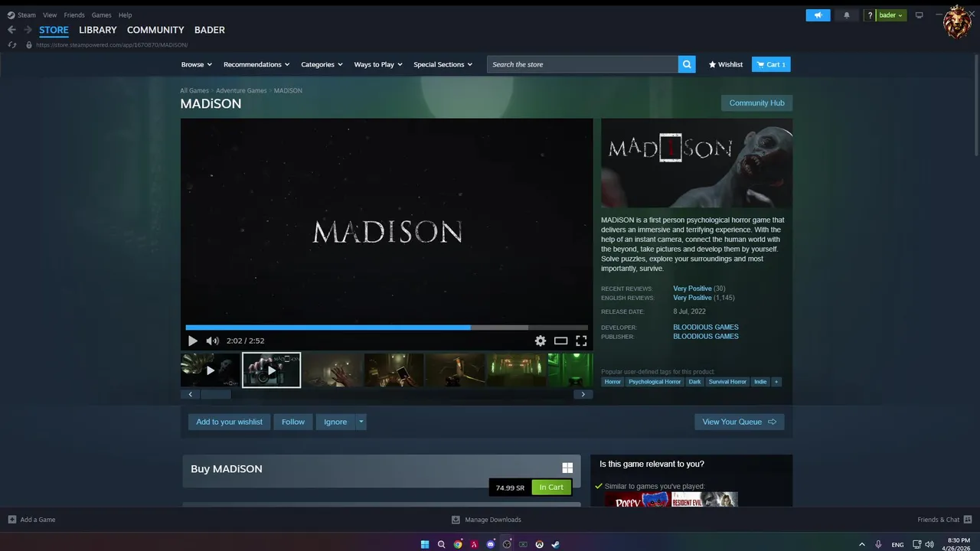Click the Follow button
The width and height of the screenshot is (980, 551).
point(293,422)
